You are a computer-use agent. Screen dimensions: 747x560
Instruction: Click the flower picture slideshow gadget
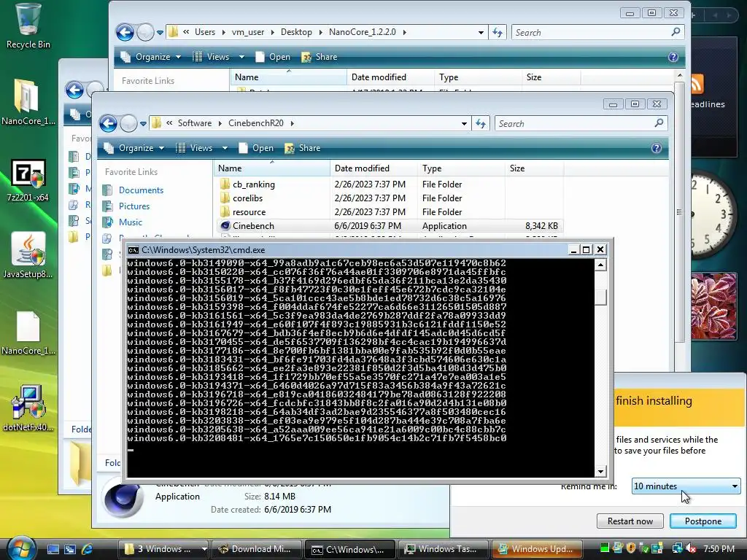[713, 306]
